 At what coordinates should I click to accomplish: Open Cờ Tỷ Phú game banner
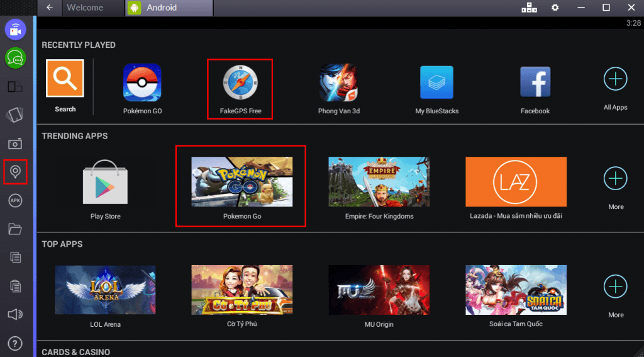(x=242, y=290)
